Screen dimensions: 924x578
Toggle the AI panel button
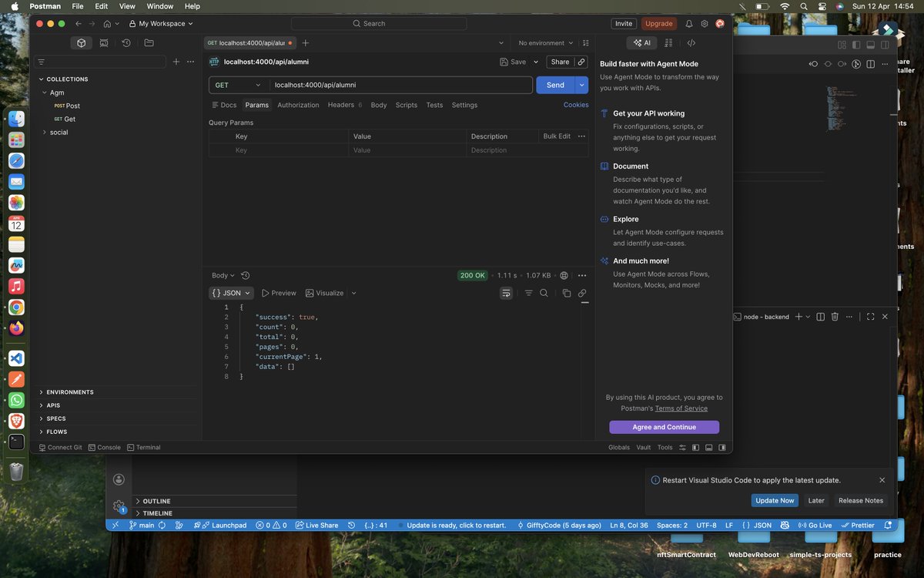641,43
